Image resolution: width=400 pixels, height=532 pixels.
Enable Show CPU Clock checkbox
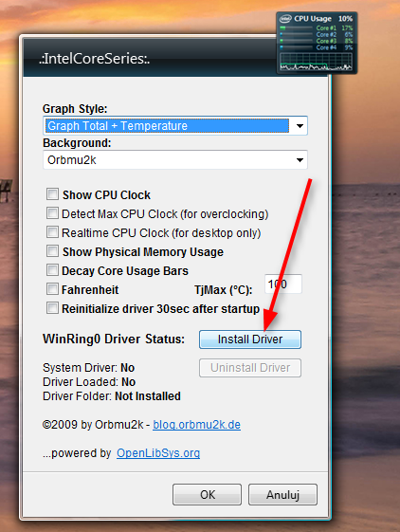52,194
